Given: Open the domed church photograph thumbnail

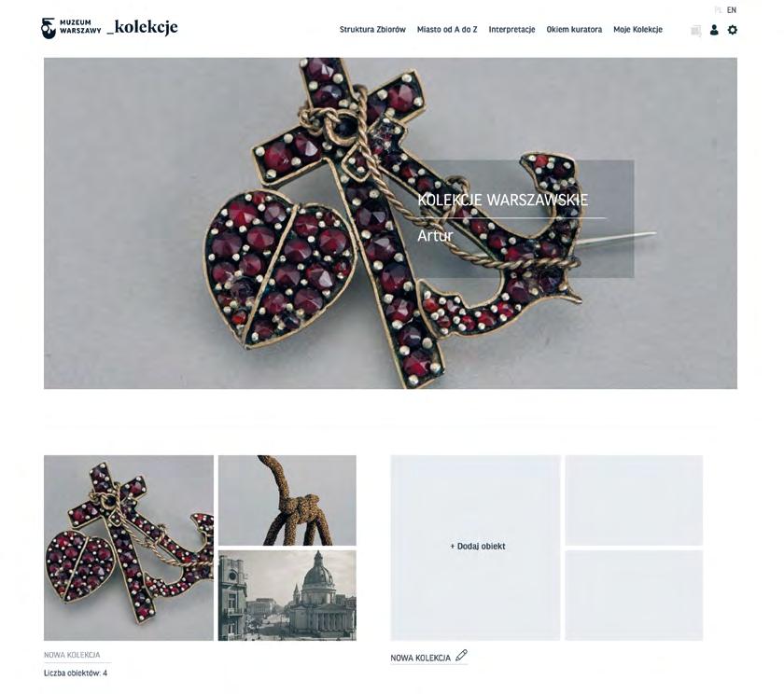Looking at the screenshot, I should tap(287, 595).
